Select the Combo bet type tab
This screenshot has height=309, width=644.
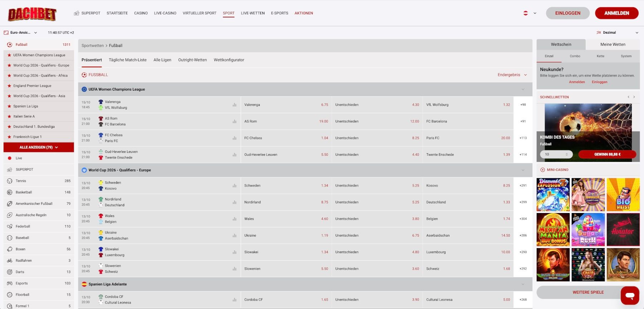[x=575, y=56]
